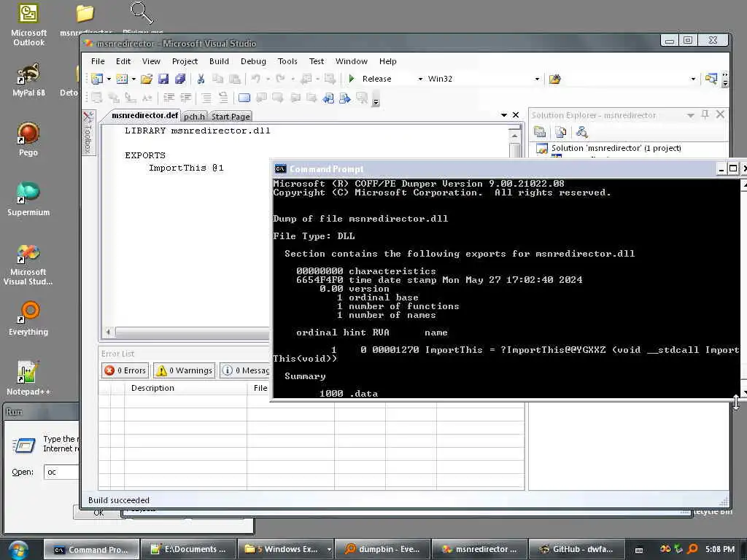Save the current file with floppy icon

163,79
